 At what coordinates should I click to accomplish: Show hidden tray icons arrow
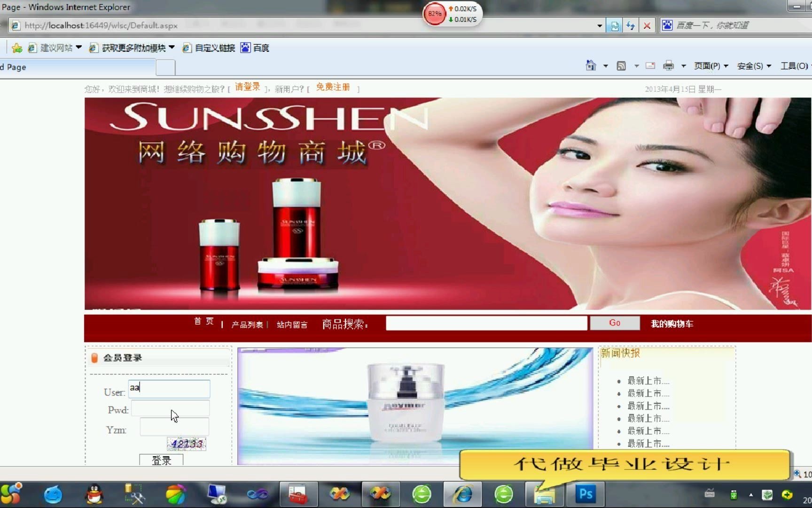(x=751, y=495)
